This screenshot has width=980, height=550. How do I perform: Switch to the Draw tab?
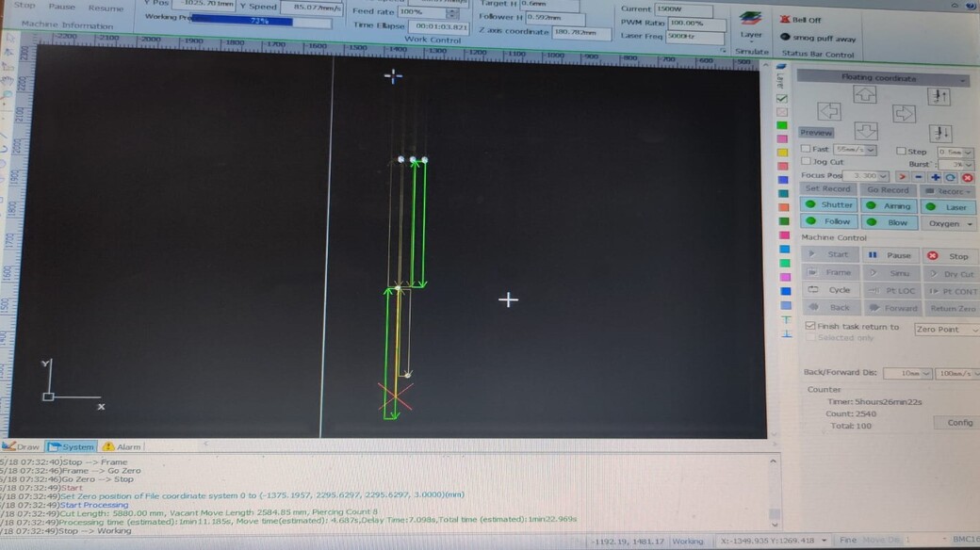point(23,446)
